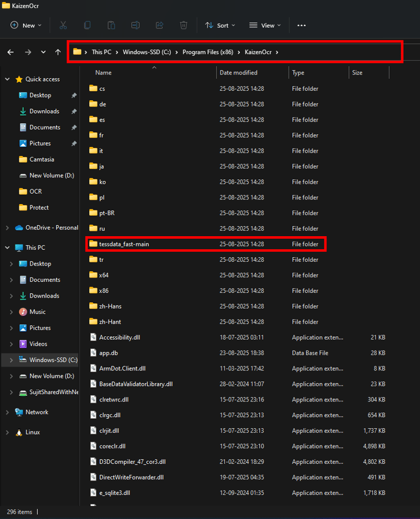Expand the Network node in sidebar
Screen dimensions: 420x519
7,412
